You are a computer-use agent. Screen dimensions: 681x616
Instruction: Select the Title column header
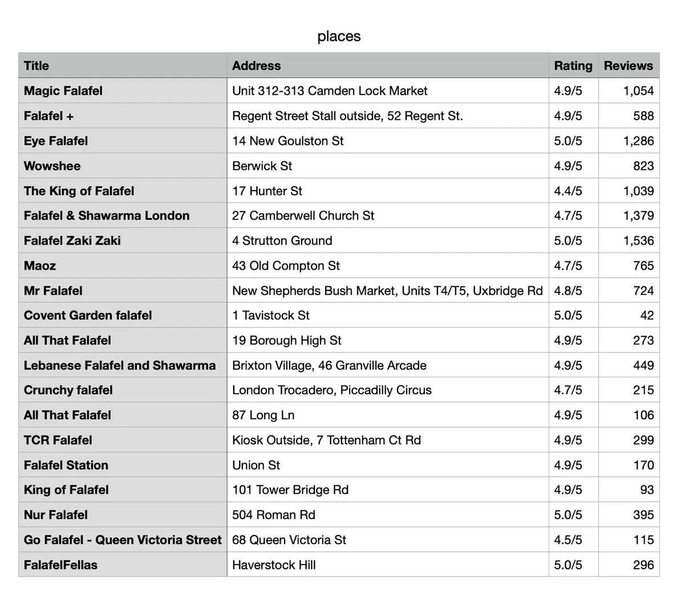123,66
